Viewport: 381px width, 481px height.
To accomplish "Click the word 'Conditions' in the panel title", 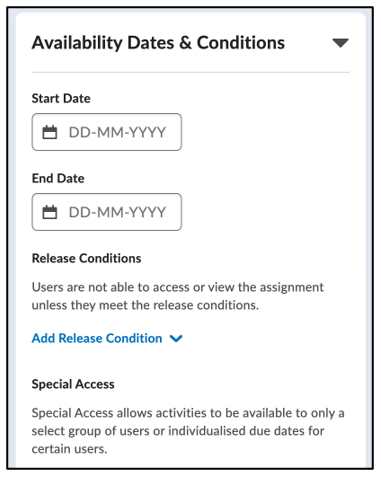I will pyautogui.click(x=241, y=43).
